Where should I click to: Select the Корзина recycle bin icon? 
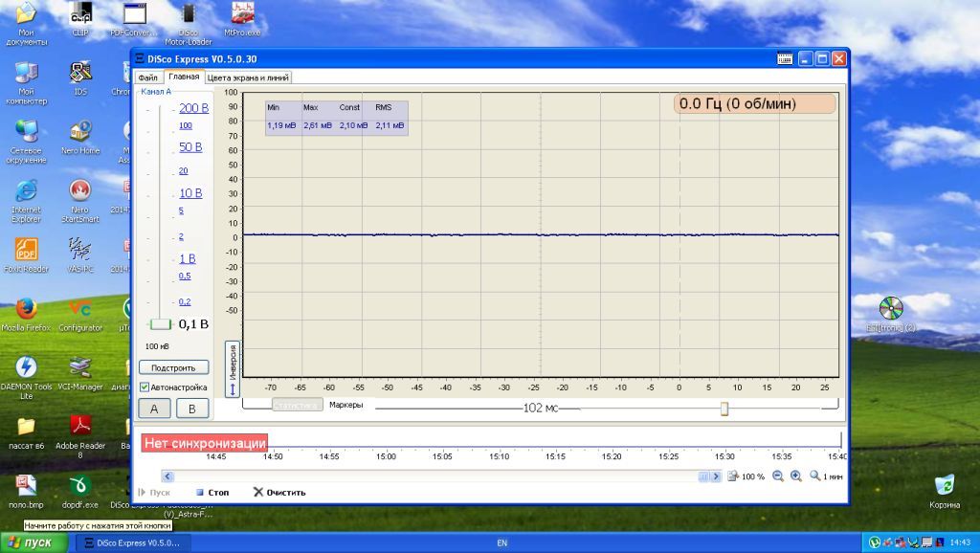[945, 492]
